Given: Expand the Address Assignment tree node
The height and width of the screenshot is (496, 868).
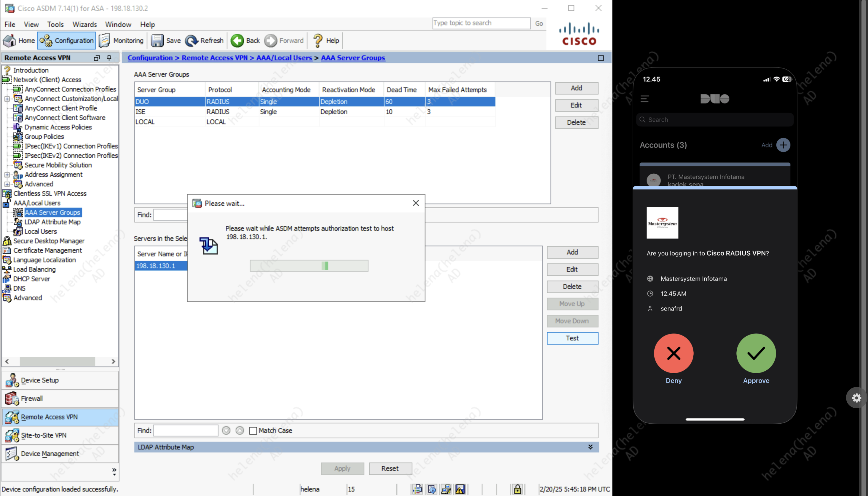Looking at the screenshot, I should coord(7,175).
